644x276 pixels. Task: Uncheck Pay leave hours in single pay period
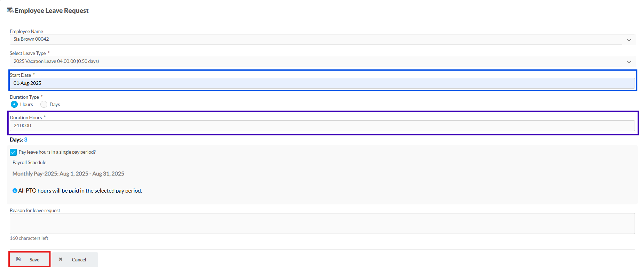13,152
